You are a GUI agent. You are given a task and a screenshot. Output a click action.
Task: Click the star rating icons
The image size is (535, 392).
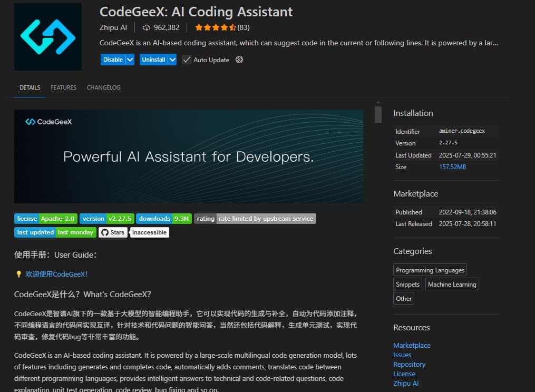215,27
